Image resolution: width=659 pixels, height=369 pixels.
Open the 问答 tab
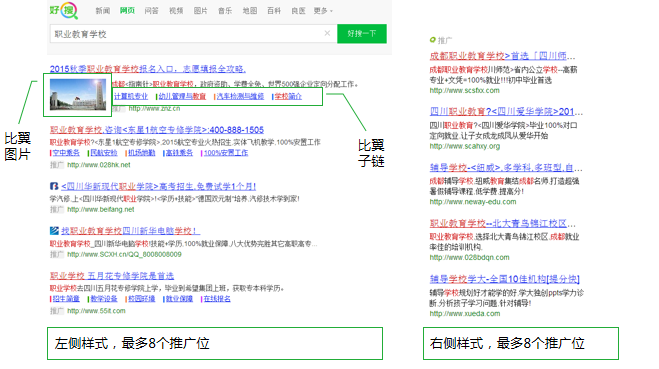click(x=151, y=11)
